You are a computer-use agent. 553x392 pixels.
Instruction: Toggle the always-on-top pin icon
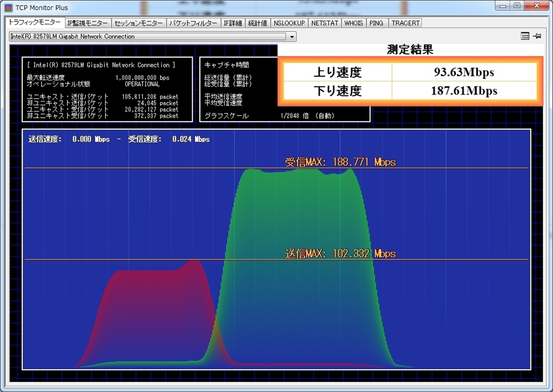(537, 36)
